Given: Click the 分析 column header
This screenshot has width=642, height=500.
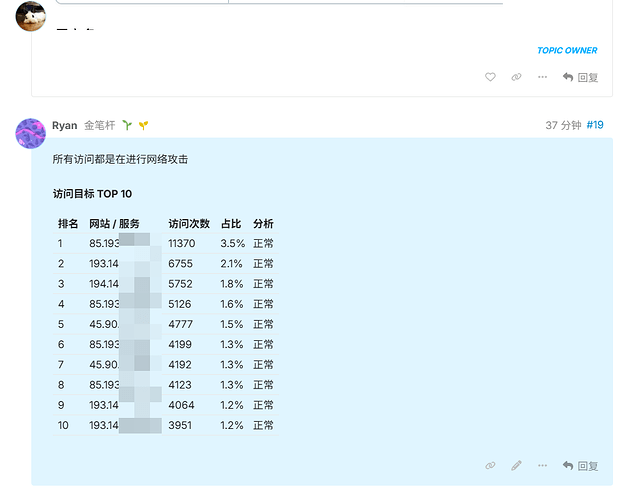Looking at the screenshot, I should (x=263, y=224).
